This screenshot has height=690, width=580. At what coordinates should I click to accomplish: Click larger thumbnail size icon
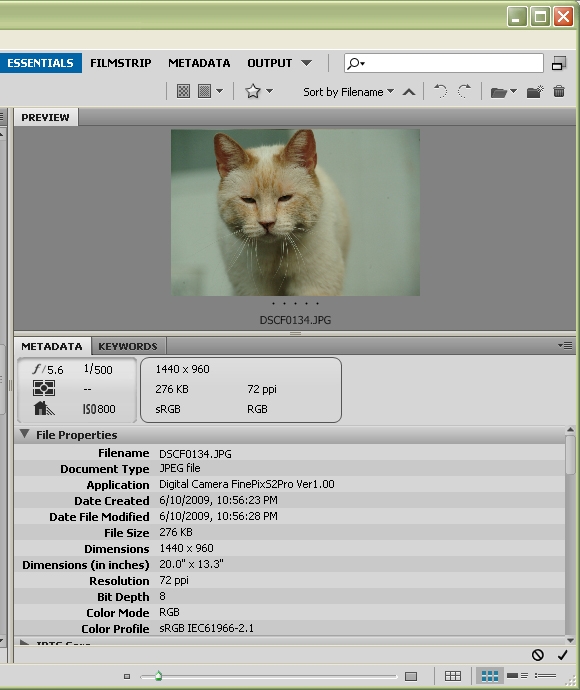(x=411, y=676)
